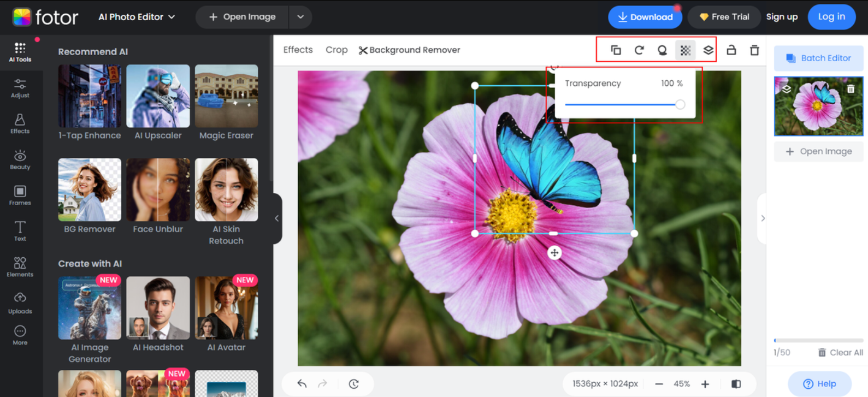Select the BG Remover tool
This screenshot has width=868, height=397.
pyautogui.click(x=90, y=197)
